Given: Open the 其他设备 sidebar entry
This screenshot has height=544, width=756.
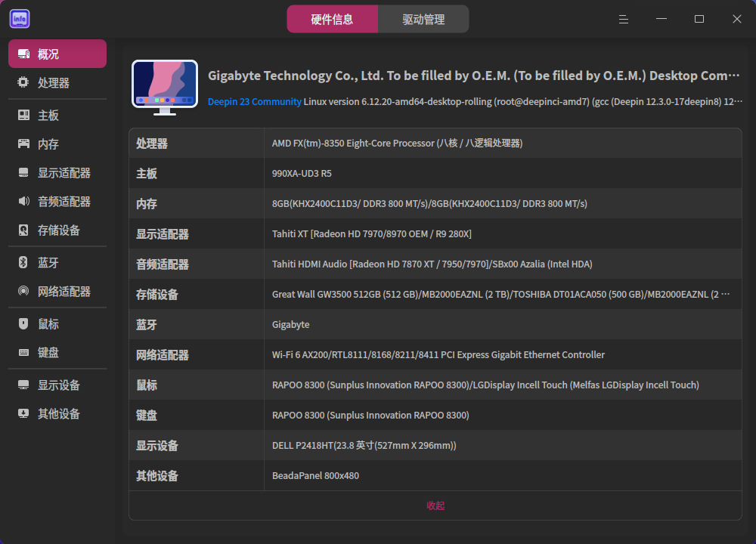Looking at the screenshot, I should [x=57, y=413].
